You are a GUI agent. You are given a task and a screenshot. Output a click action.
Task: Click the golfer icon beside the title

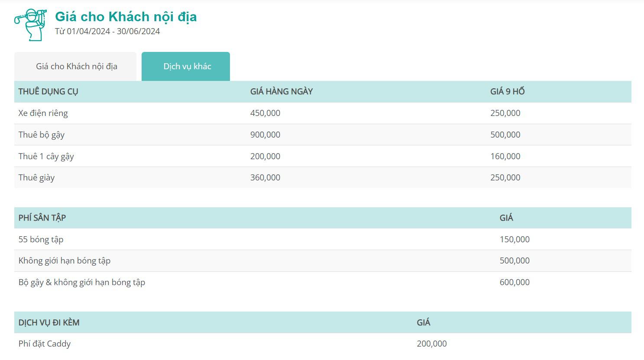point(30,25)
